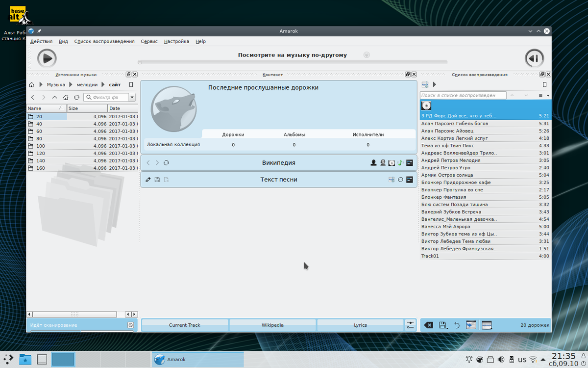588x368 pixels.
Task: Reload lyrics in the lyrics applet
Action: click(400, 180)
